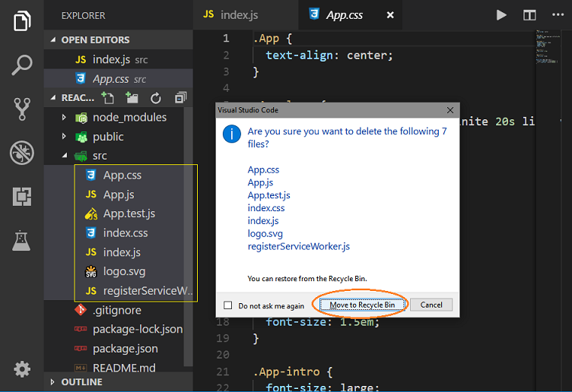Open the Explorer view in activity bar
Viewport: 572px width, 392px height.
(x=22, y=21)
